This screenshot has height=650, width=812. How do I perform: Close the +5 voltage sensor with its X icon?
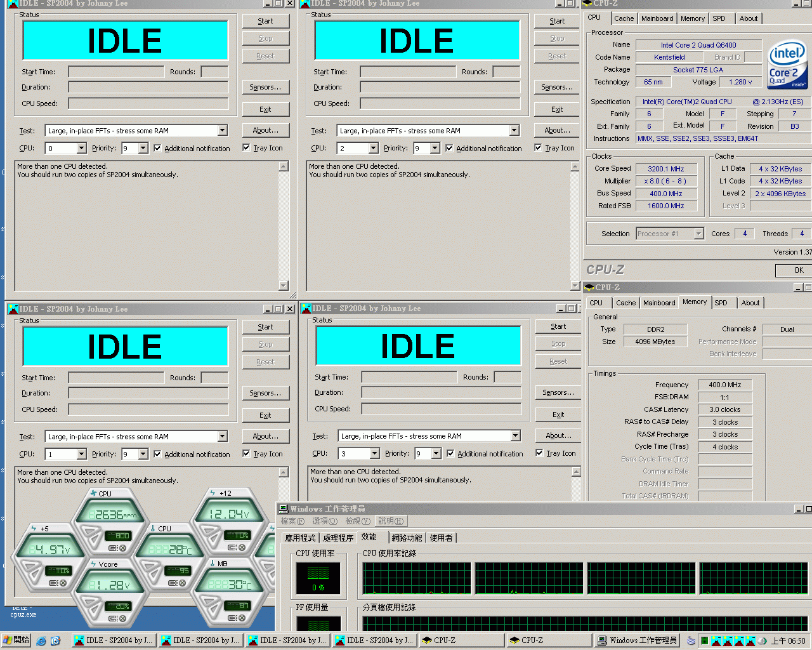click(x=63, y=583)
